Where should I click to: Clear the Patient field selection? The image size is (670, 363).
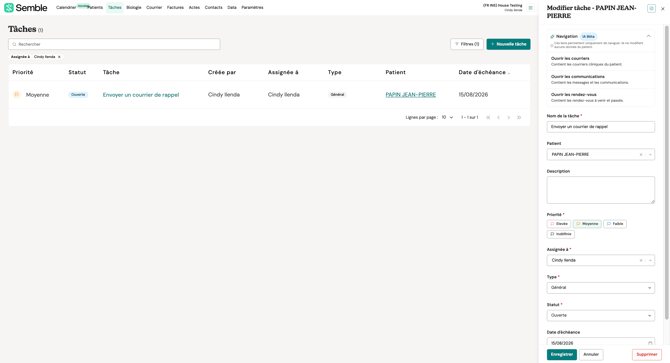641,155
